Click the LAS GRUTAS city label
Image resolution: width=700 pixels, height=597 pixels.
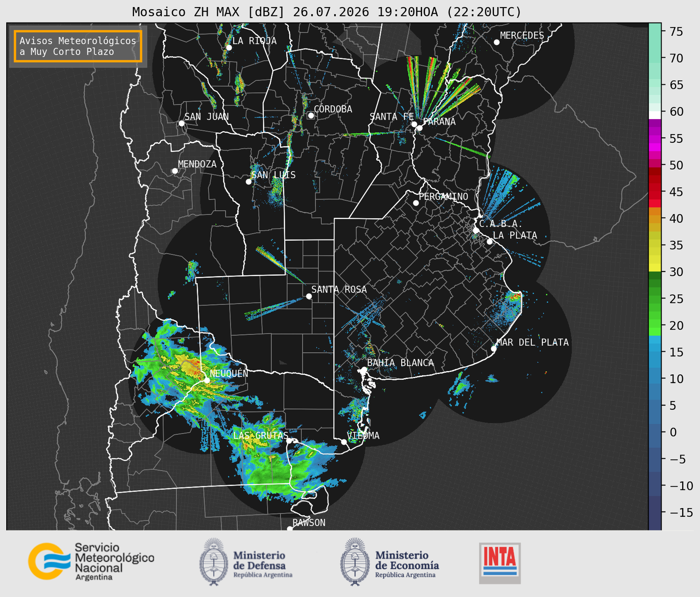coord(261,436)
